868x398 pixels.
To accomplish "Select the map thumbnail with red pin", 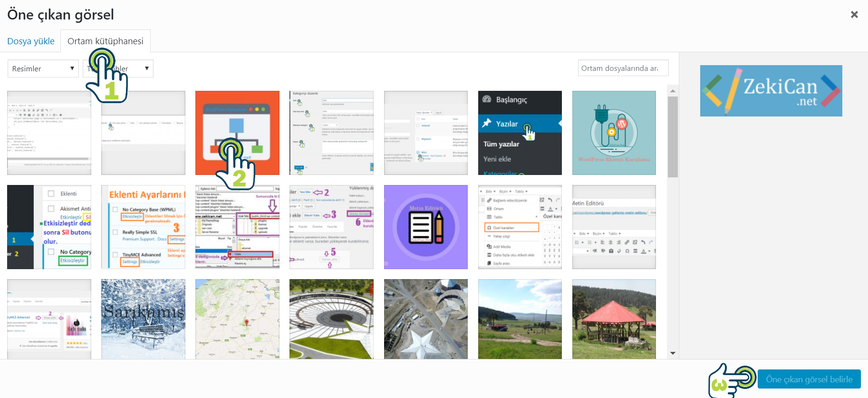I will [x=237, y=319].
